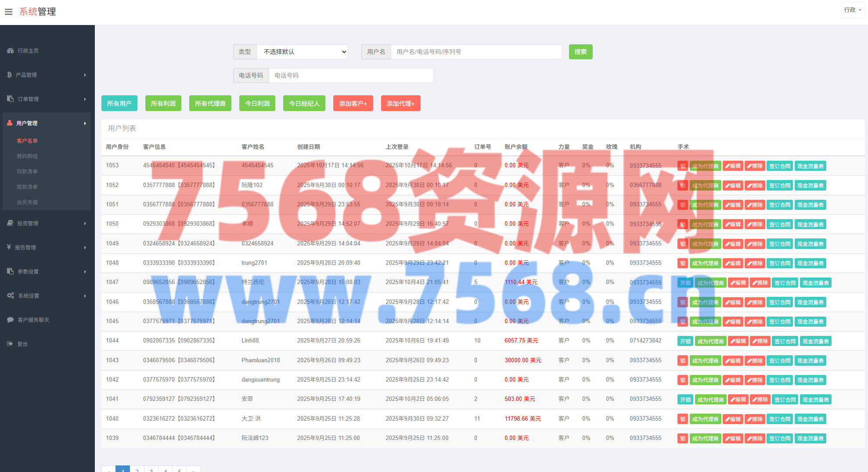This screenshot has height=472, width=868.
Task: Click the 添加客户+ button
Action: click(x=353, y=104)
